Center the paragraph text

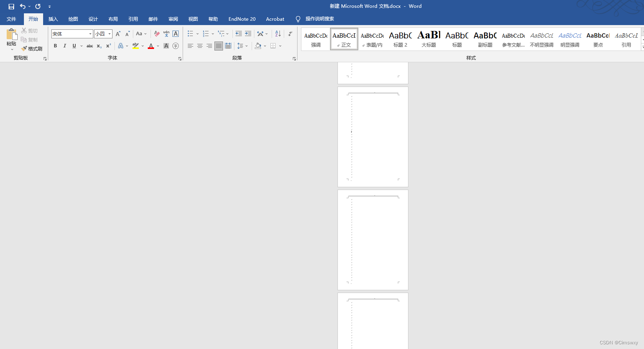[x=200, y=46]
